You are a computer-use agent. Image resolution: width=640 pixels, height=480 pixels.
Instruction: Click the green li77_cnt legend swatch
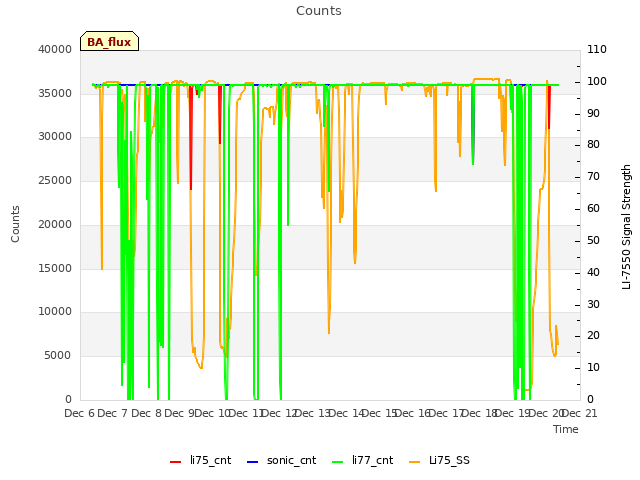click(338, 462)
